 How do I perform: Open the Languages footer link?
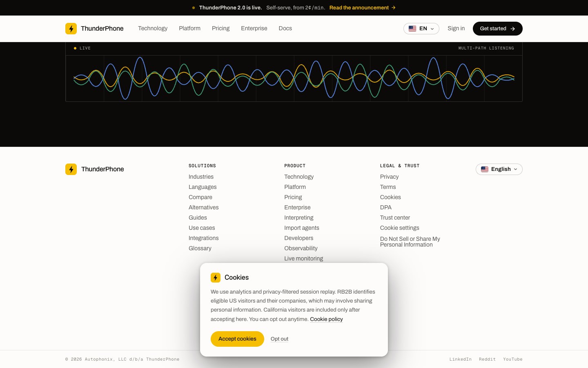click(x=203, y=187)
